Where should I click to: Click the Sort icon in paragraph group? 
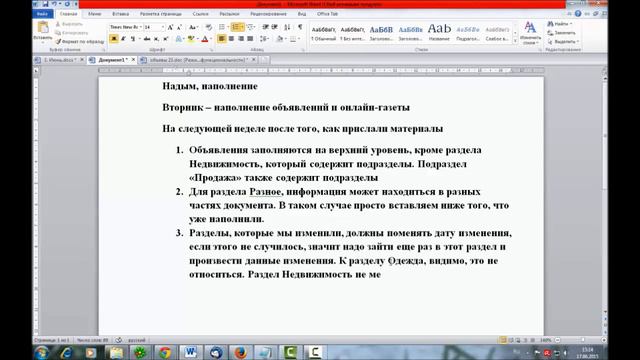(x=287, y=27)
